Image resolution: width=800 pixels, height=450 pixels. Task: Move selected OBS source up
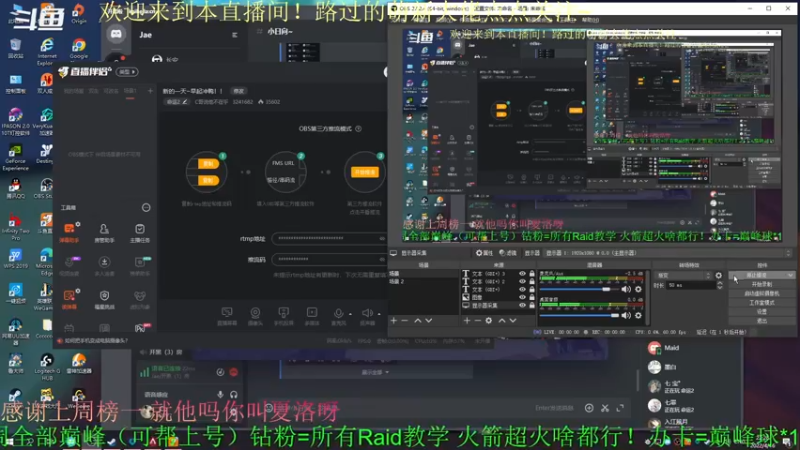[x=502, y=320]
